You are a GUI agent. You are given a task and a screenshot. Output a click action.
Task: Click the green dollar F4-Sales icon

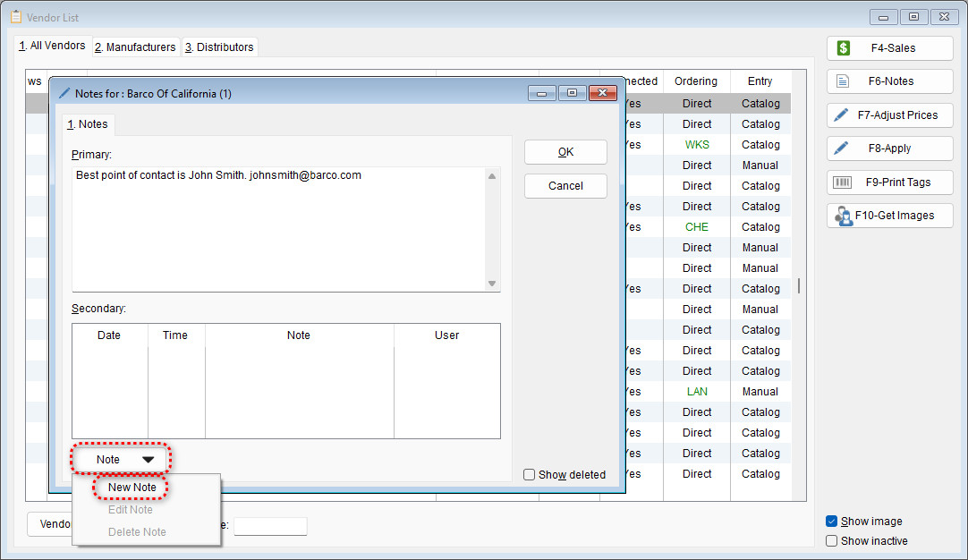click(843, 48)
